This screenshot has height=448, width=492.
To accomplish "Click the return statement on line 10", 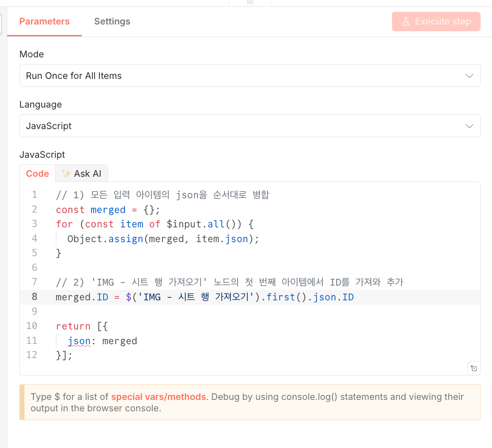I will [x=73, y=326].
